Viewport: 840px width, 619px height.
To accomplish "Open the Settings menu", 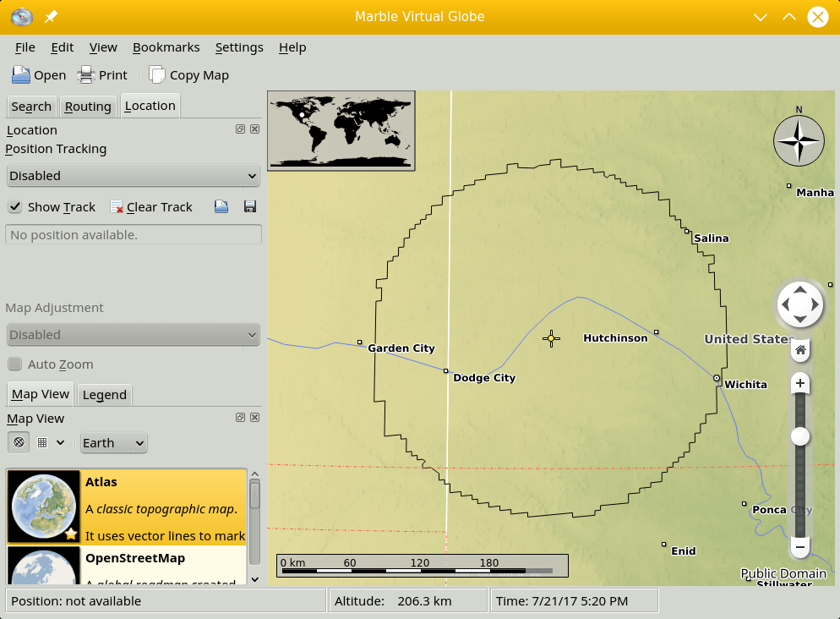I will point(239,47).
